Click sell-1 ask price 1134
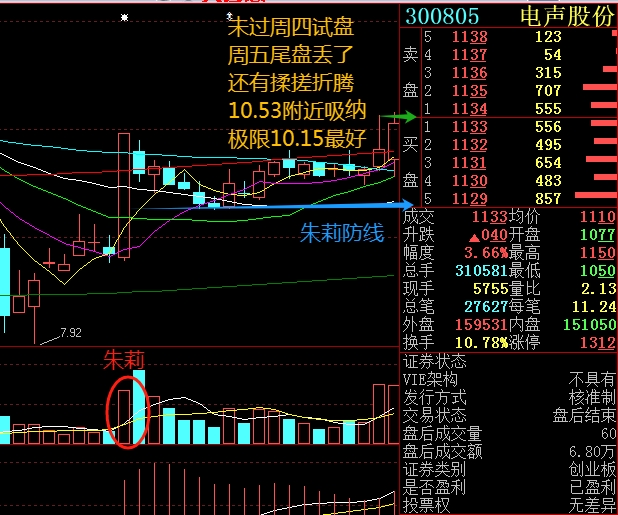 coord(469,109)
